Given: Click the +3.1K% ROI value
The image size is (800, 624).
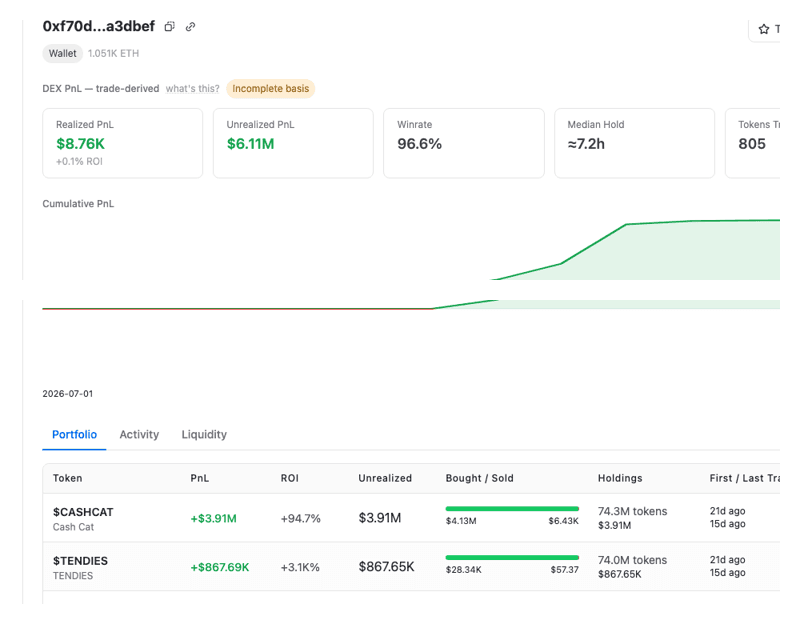Looking at the screenshot, I should (300, 567).
